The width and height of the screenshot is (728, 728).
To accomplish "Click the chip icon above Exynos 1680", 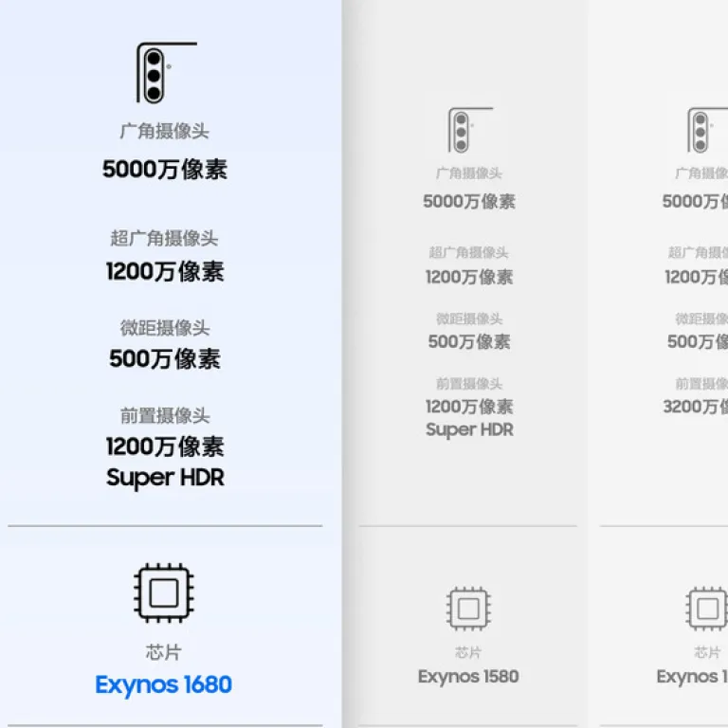I will (164, 592).
